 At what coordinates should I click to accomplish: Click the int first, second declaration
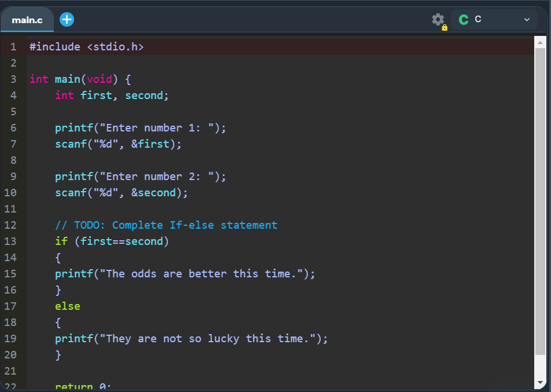pos(112,96)
